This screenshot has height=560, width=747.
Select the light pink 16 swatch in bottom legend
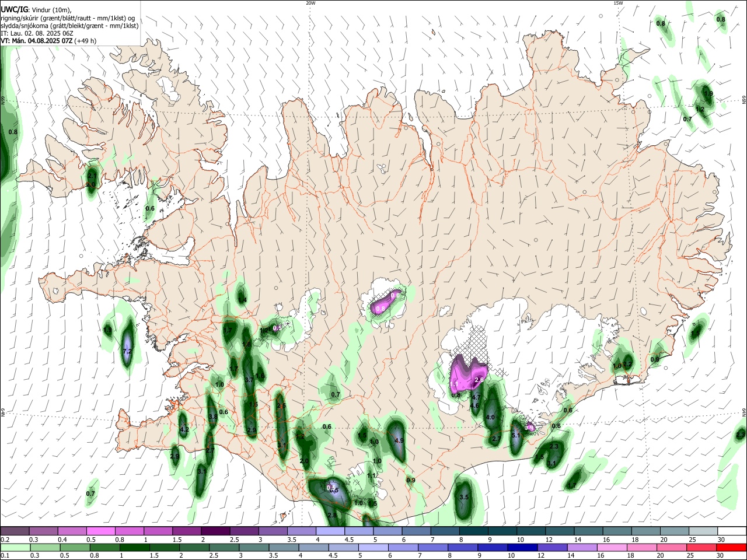click(612, 547)
